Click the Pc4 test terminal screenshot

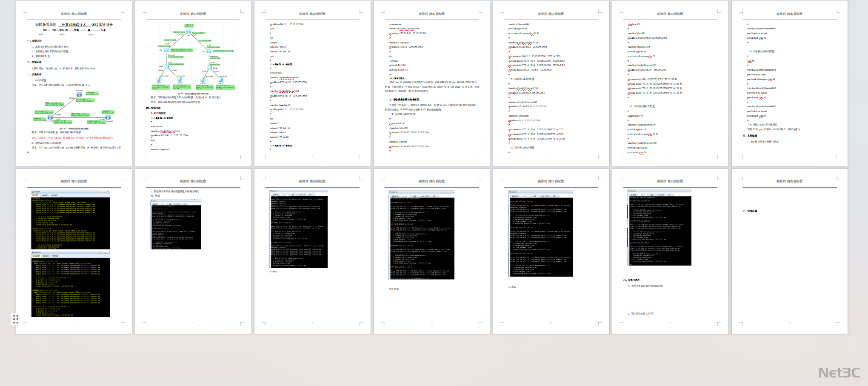pos(540,233)
